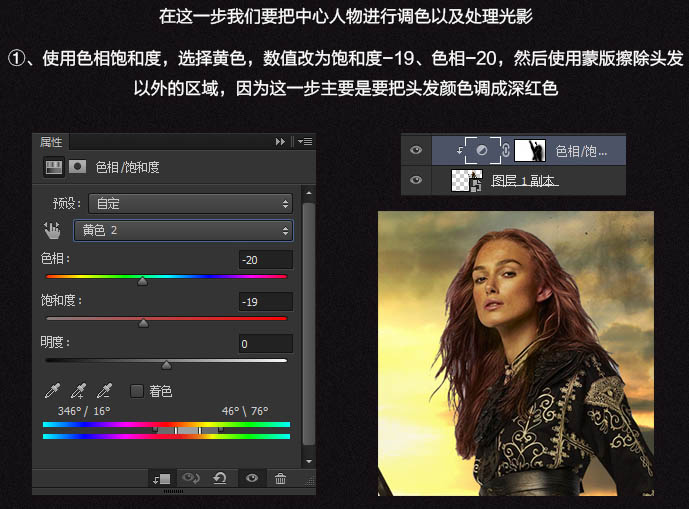The height and width of the screenshot is (509, 689).
Task: Click the trash icon to delete adjustment
Action: coord(280,478)
